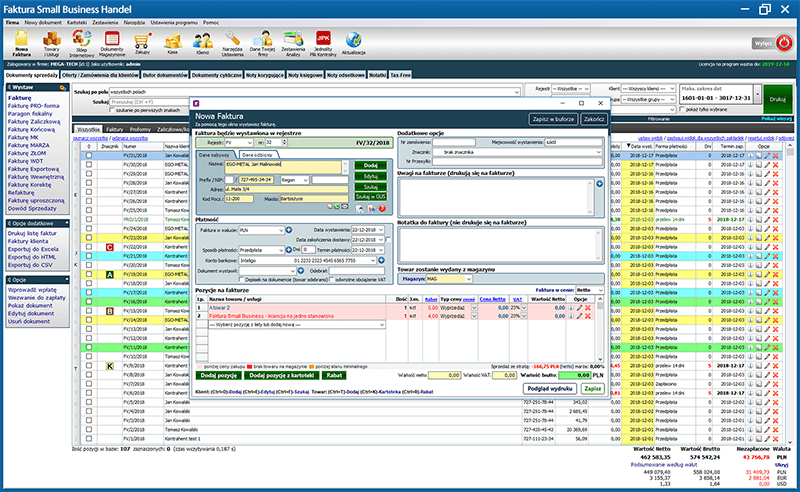Open Klienci toolbar icon
This screenshot has width=800, height=492.
tap(203, 43)
